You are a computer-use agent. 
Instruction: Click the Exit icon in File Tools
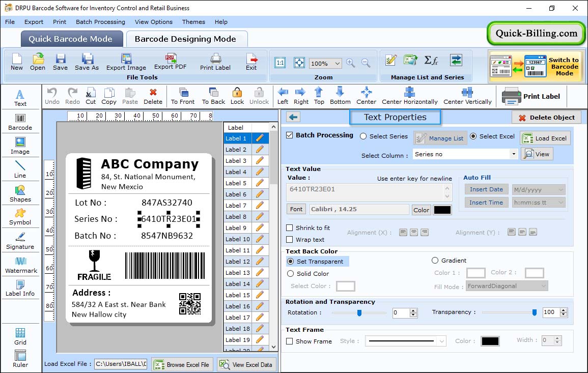251,62
